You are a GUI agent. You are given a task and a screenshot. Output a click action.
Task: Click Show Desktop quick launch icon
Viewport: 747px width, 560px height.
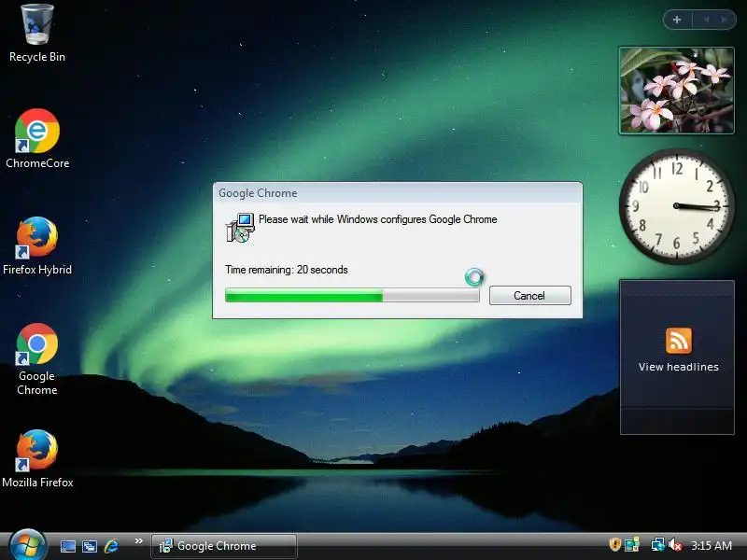click(x=67, y=546)
